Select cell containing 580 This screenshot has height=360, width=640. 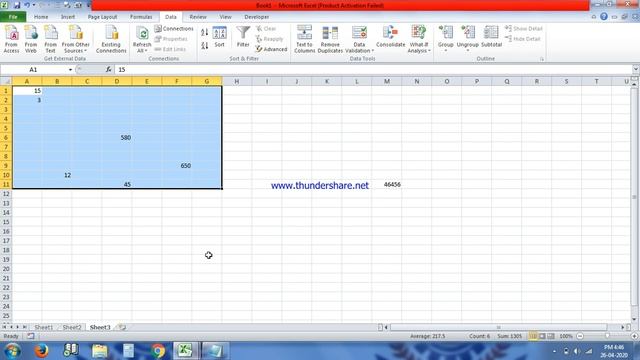point(117,138)
